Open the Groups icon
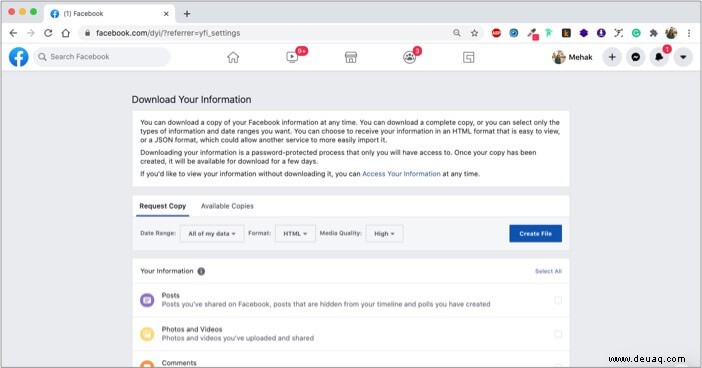 click(x=410, y=57)
